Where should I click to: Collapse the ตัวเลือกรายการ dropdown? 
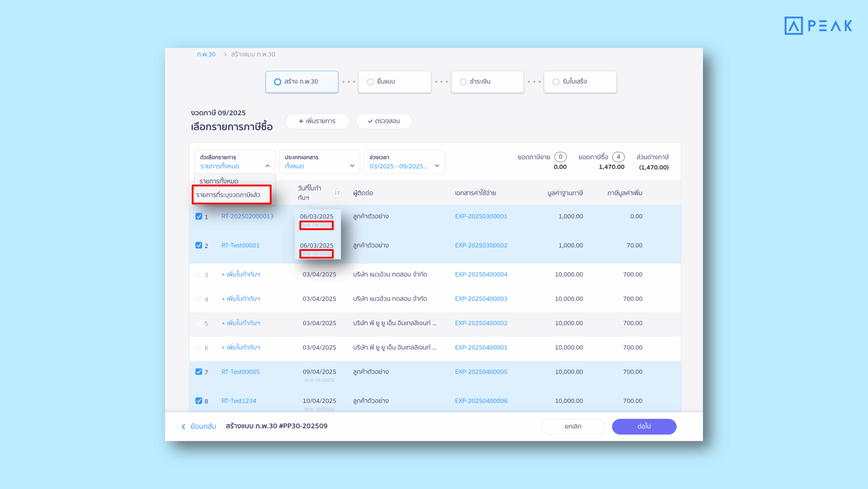tap(268, 166)
